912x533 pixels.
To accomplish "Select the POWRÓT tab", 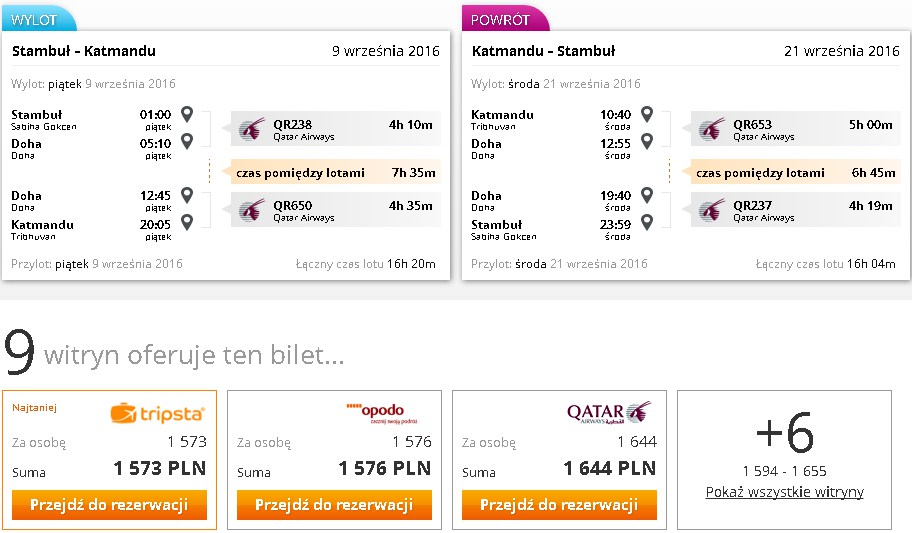I will [x=505, y=19].
